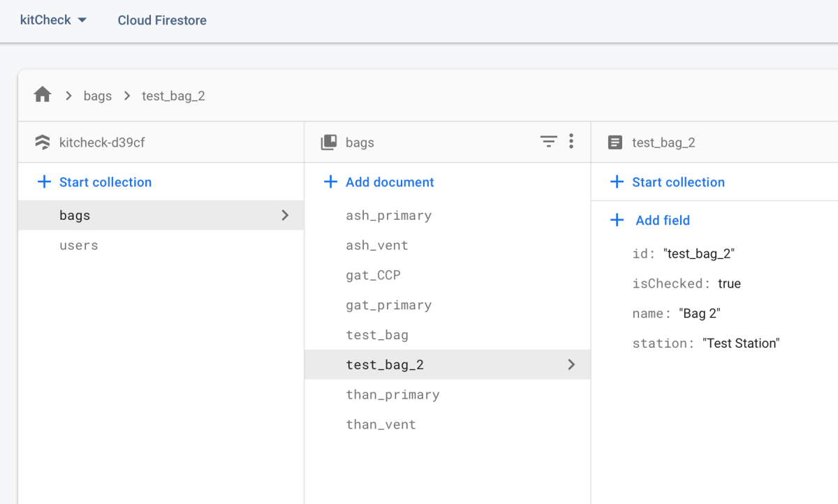Select the isChecked field value true
The height and width of the screenshot is (504, 838).
[729, 283]
